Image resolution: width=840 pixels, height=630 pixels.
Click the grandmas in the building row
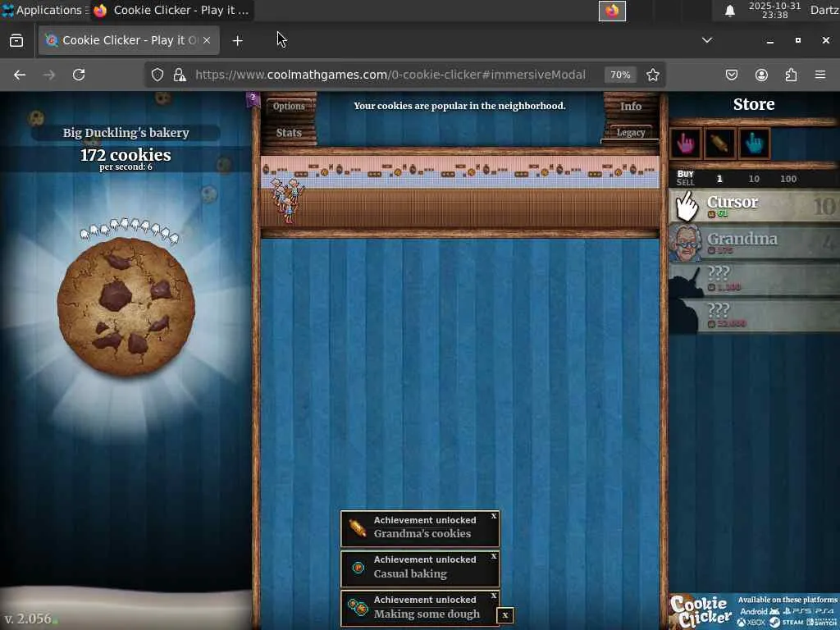point(287,200)
